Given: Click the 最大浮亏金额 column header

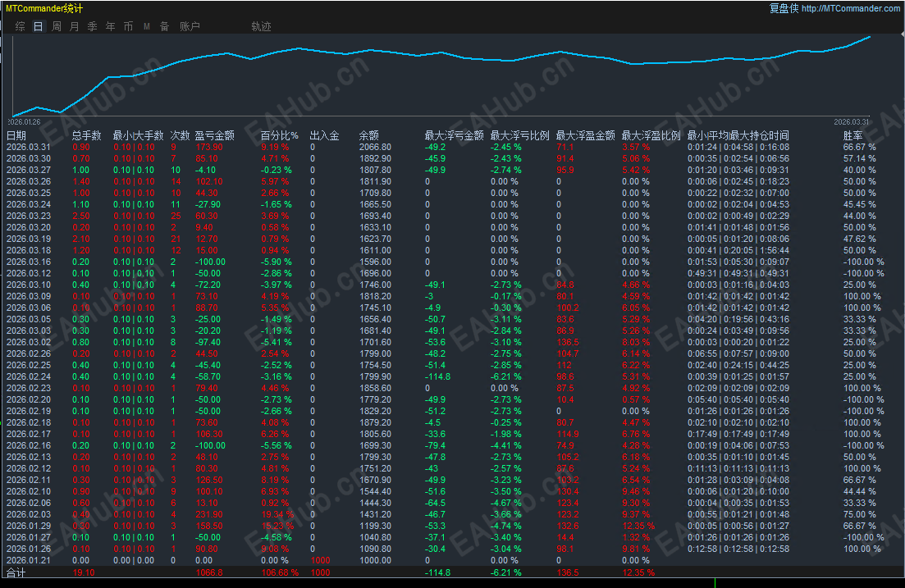Looking at the screenshot, I should [x=455, y=135].
